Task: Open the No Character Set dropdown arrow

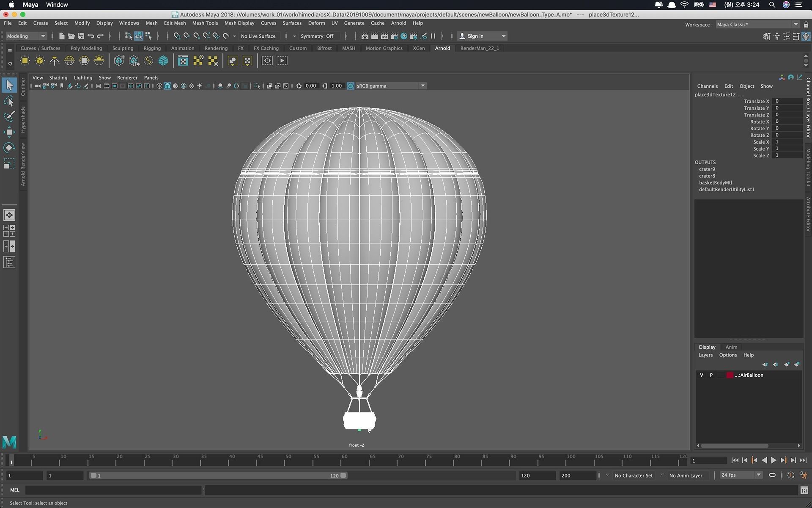Action: point(607,475)
